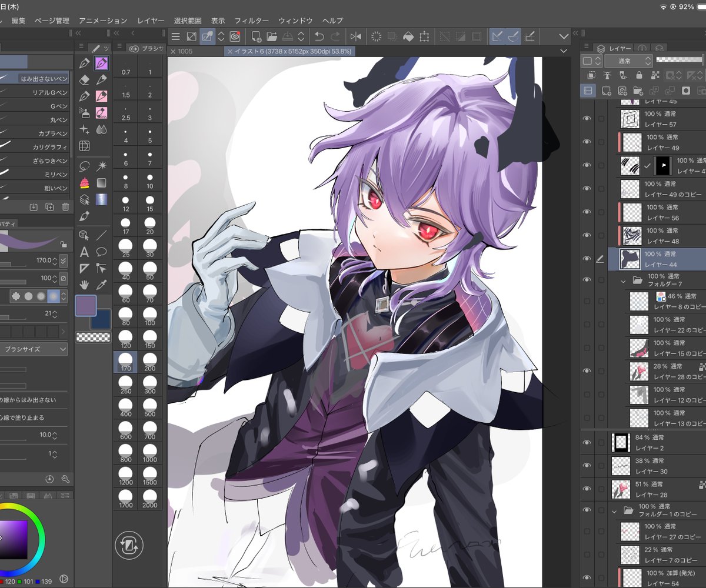This screenshot has height=588, width=706.
Task: Collapse the フォルダー7 layer group
Action: point(623,281)
